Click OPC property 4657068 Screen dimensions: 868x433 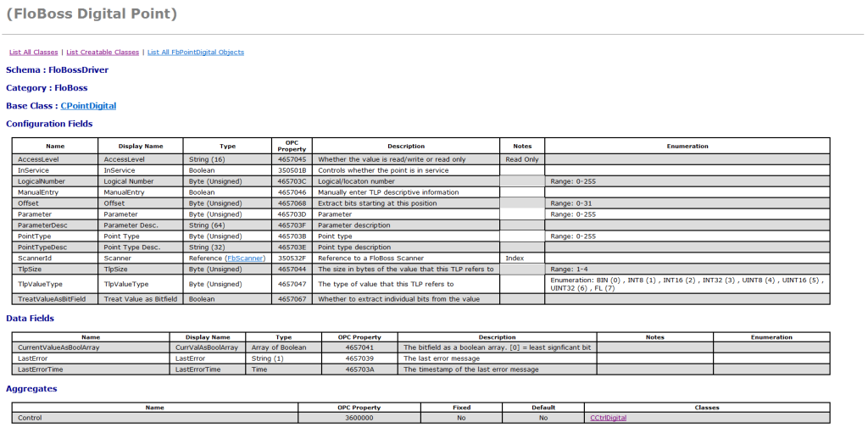click(x=292, y=203)
